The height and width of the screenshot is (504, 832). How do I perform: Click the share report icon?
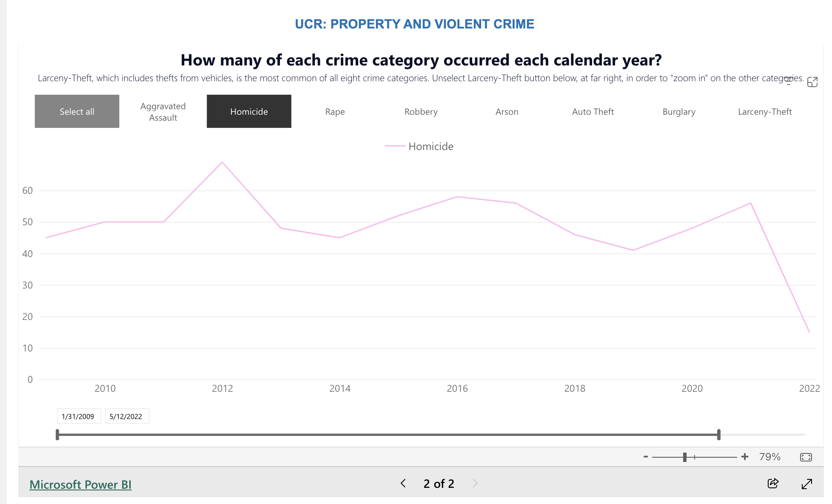773,483
